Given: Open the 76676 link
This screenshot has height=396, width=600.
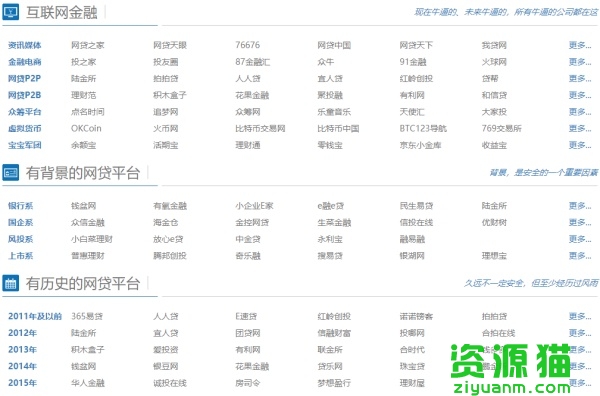Looking at the screenshot, I should point(248,45).
